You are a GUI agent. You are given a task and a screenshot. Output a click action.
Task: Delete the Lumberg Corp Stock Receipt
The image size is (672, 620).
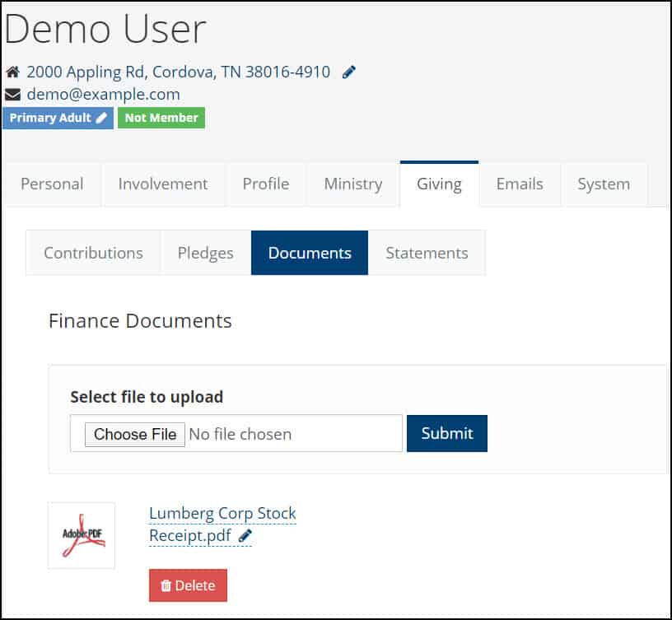coord(188,585)
